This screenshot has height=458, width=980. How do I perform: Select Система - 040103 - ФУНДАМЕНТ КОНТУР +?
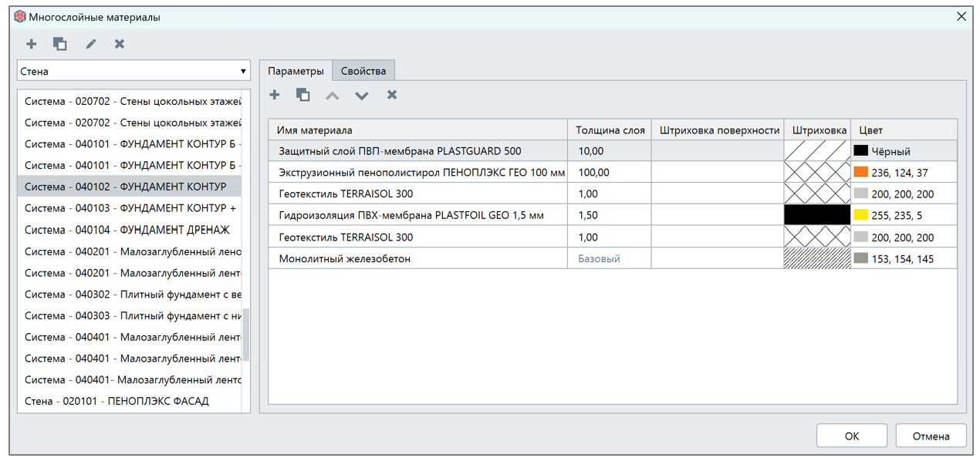tap(130, 208)
